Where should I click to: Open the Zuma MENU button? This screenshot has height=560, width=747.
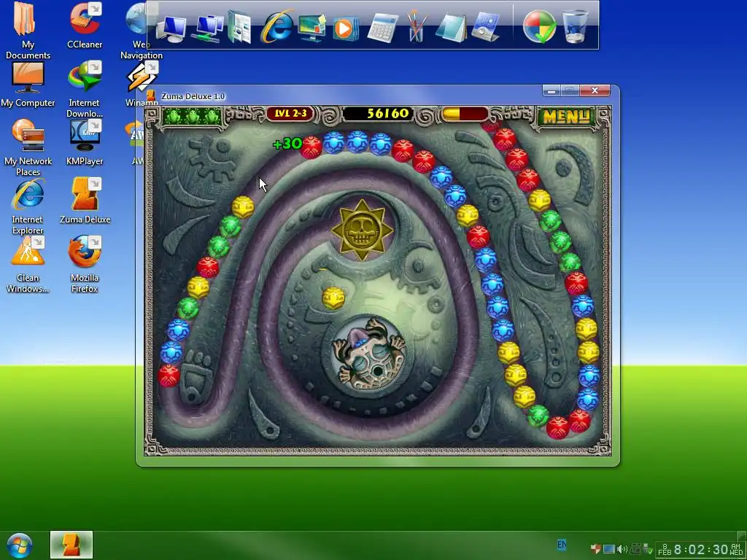[x=566, y=117]
